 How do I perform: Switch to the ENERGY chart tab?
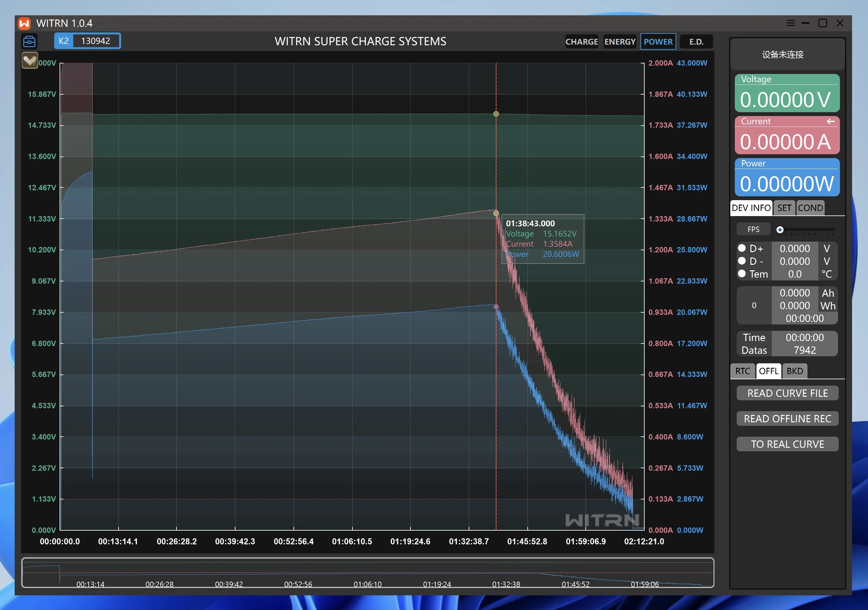(620, 42)
